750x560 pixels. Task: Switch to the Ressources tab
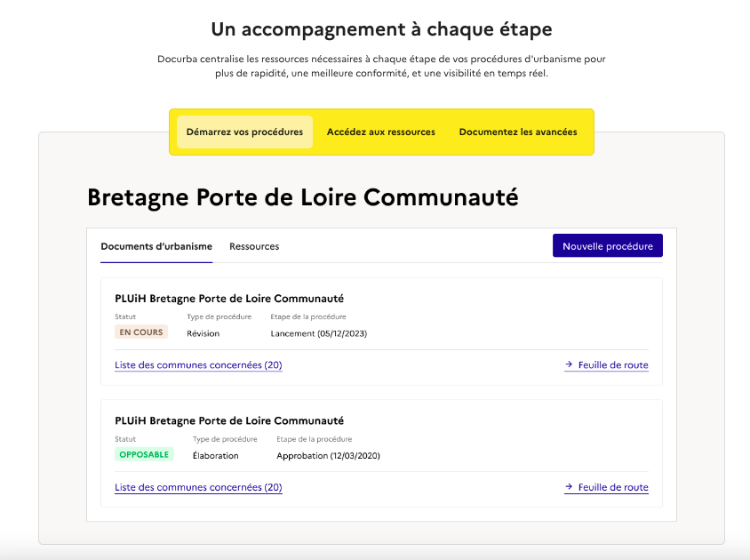[x=254, y=246]
